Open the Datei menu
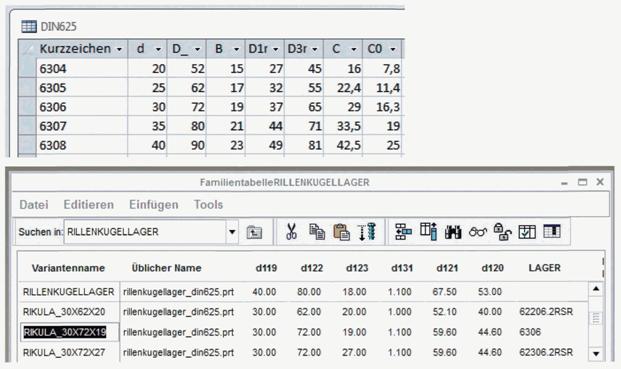The height and width of the screenshot is (369, 621). [34, 205]
